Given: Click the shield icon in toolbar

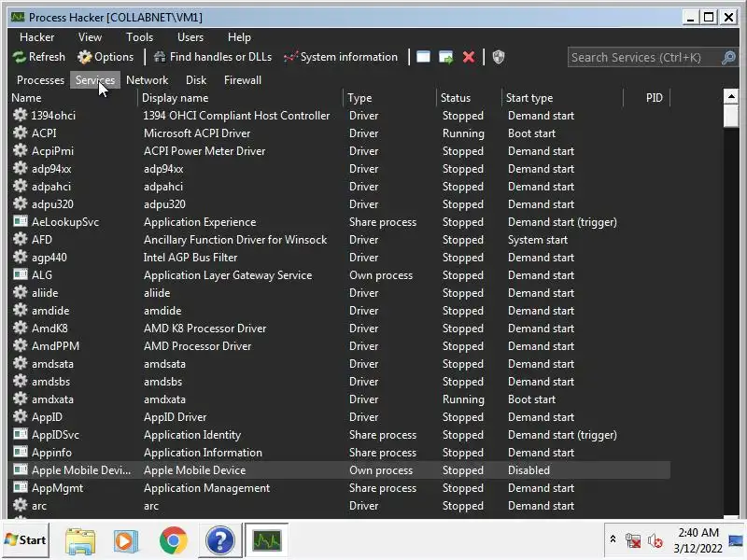Looking at the screenshot, I should coord(499,57).
